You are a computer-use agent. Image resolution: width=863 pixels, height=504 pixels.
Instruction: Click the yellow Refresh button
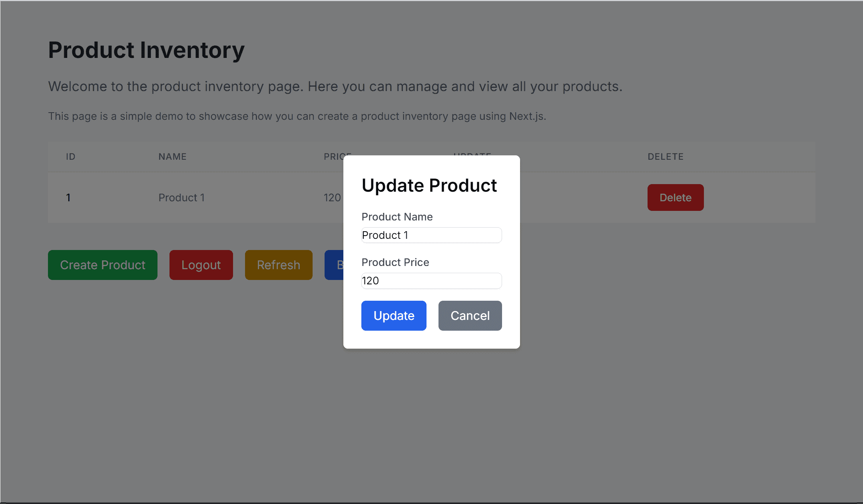[279, 265]
